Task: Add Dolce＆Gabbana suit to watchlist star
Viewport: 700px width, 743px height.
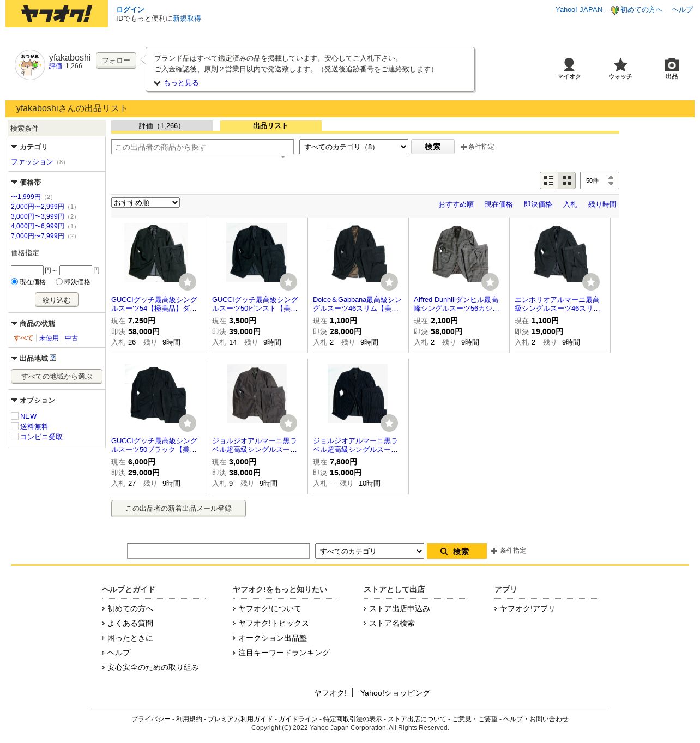Action: click(389, 282)
